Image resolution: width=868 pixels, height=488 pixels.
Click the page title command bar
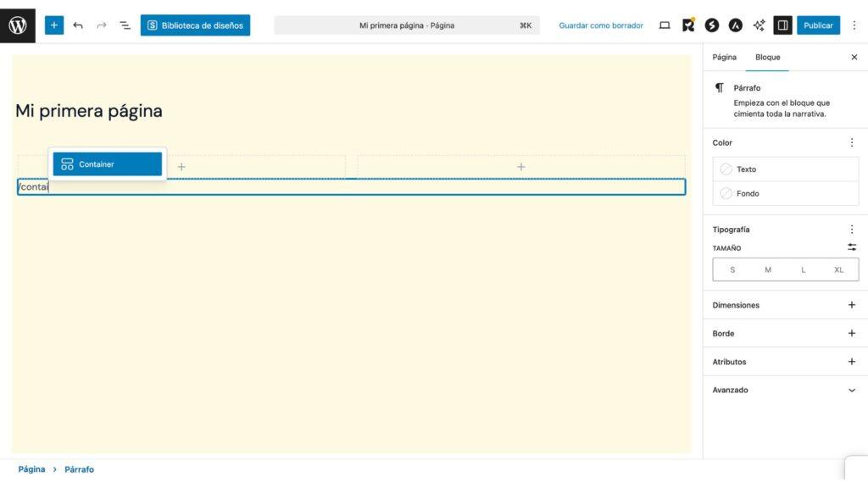tap(407, 25)
